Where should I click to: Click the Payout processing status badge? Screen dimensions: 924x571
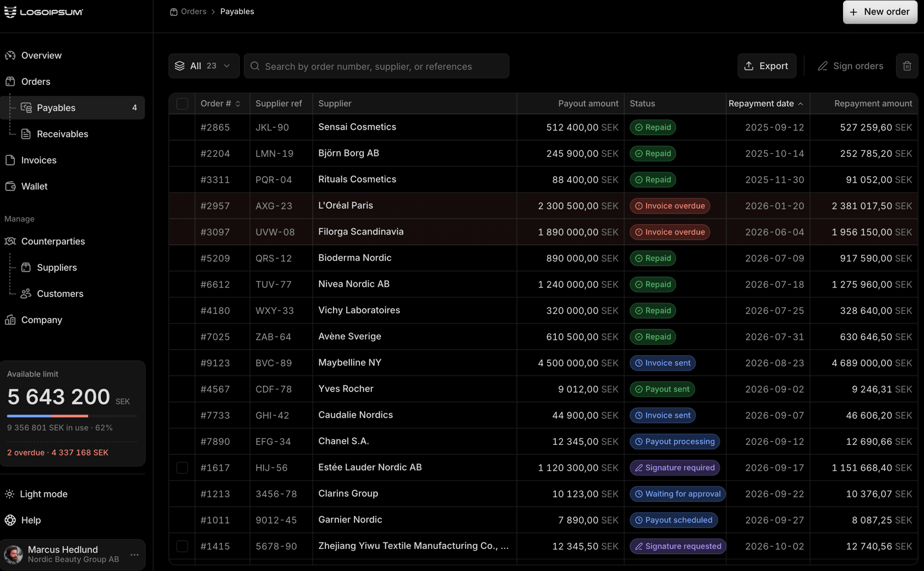click(675, 442)
